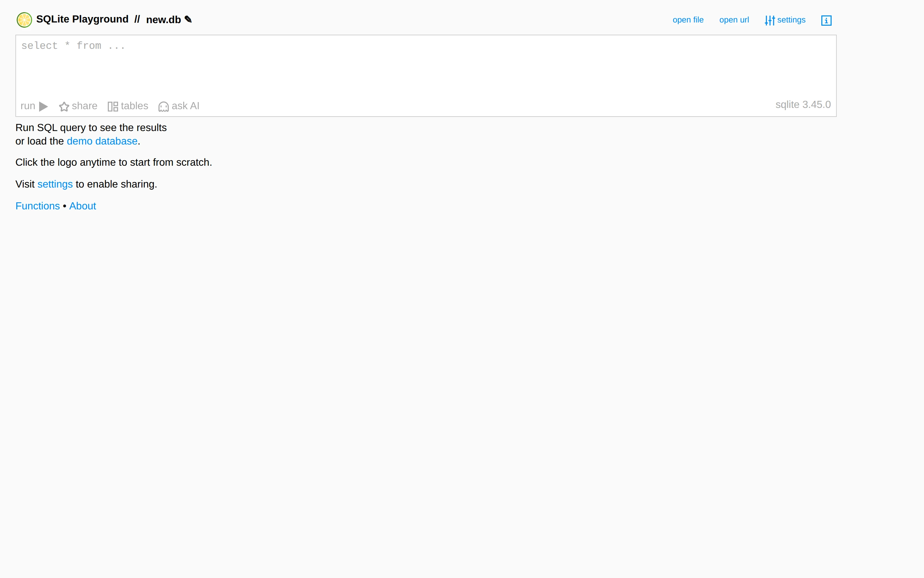Open the info icon in the header
This screenshot has height=578, width=924.
click(826, 20)
